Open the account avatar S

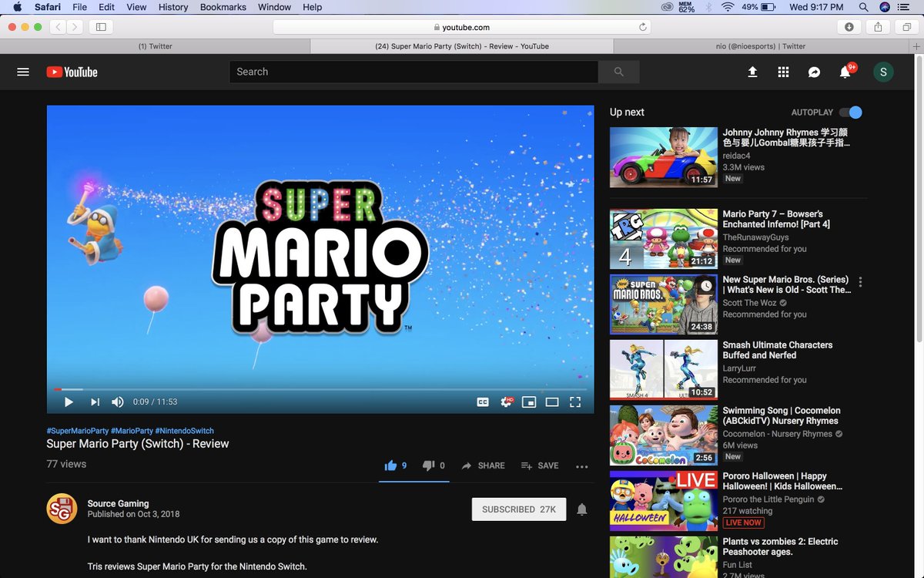[x=883, y=72]
